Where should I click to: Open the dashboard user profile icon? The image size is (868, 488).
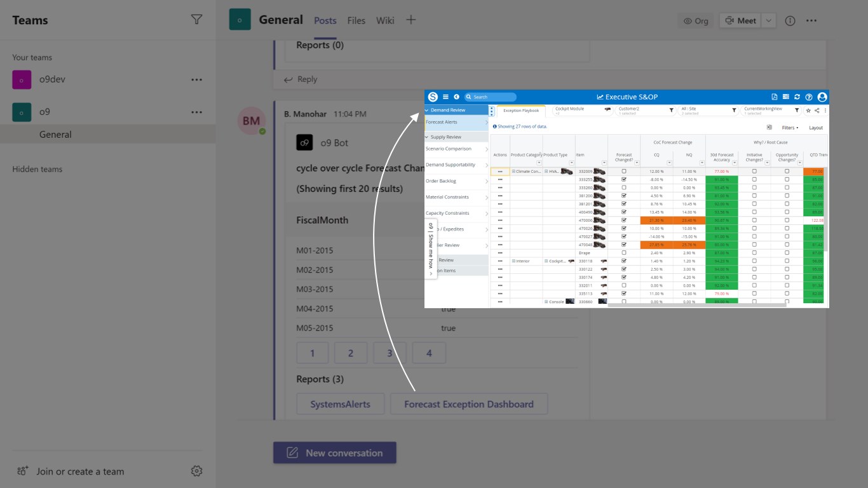tap(822, 97)
